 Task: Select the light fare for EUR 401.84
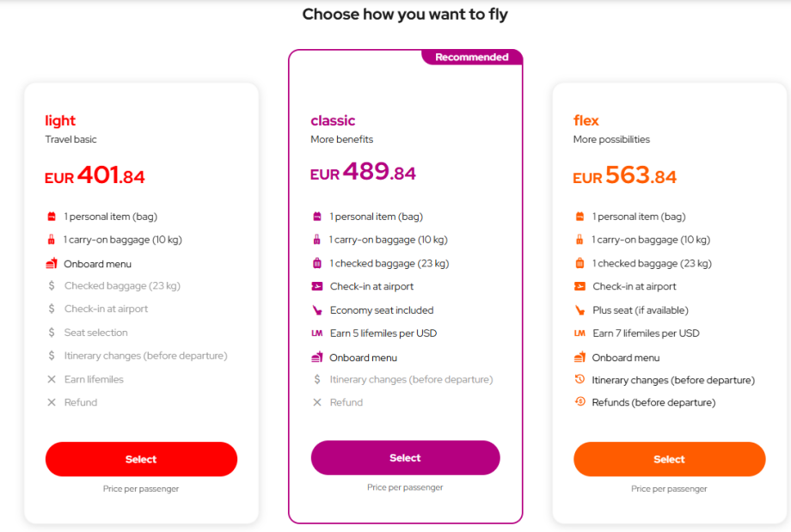(x=141, y=459)
